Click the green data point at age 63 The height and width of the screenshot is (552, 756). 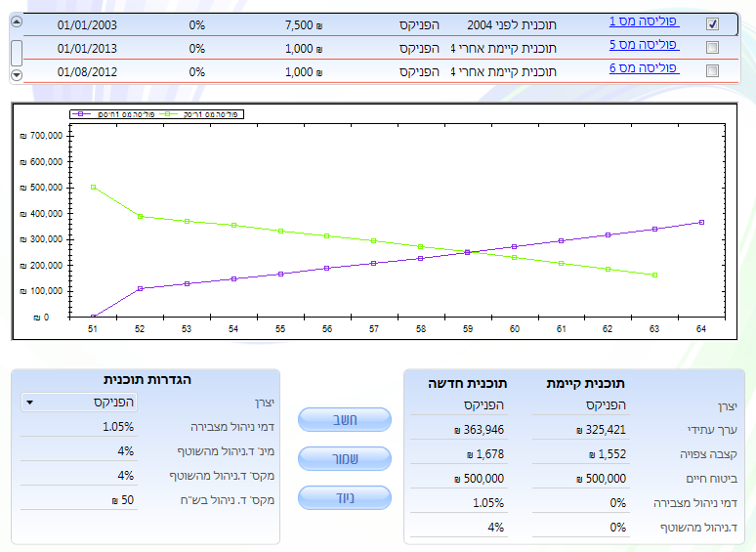654,276
